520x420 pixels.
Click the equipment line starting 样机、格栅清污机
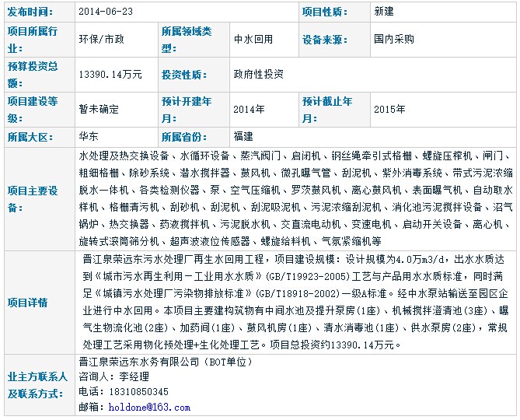pyautogui.click(x=296, y=208)
